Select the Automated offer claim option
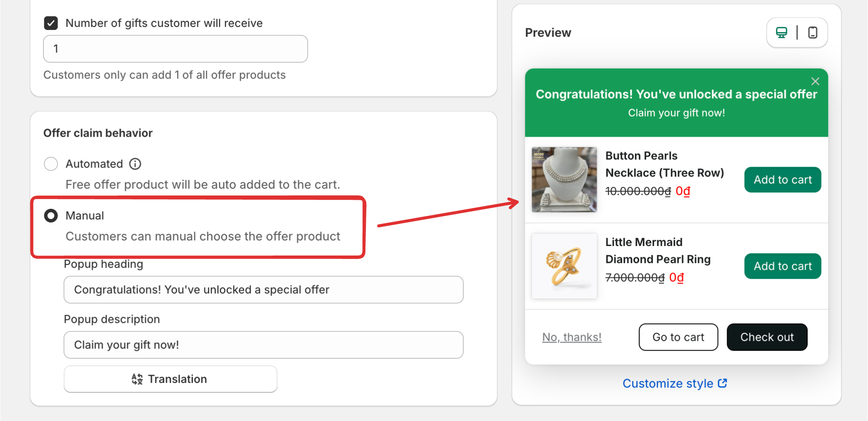 [x=51, y=164]
